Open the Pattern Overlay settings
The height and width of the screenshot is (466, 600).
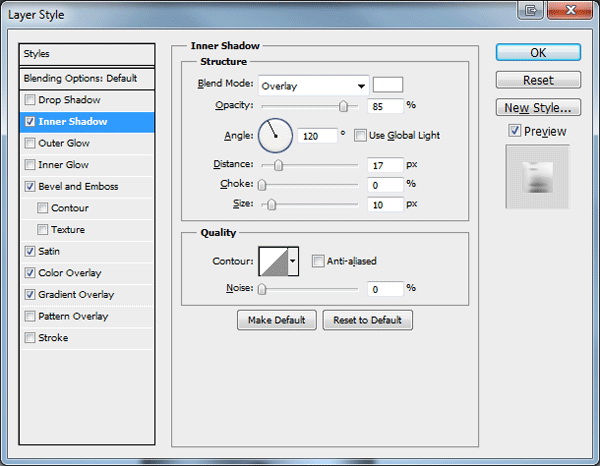(73, 316)
